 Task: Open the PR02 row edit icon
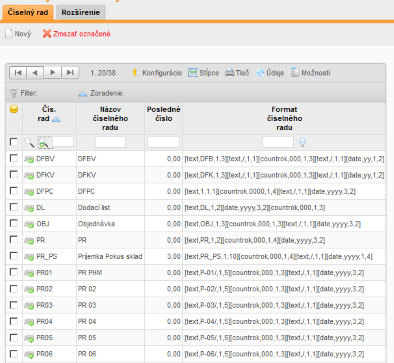[x=29, y=290]
